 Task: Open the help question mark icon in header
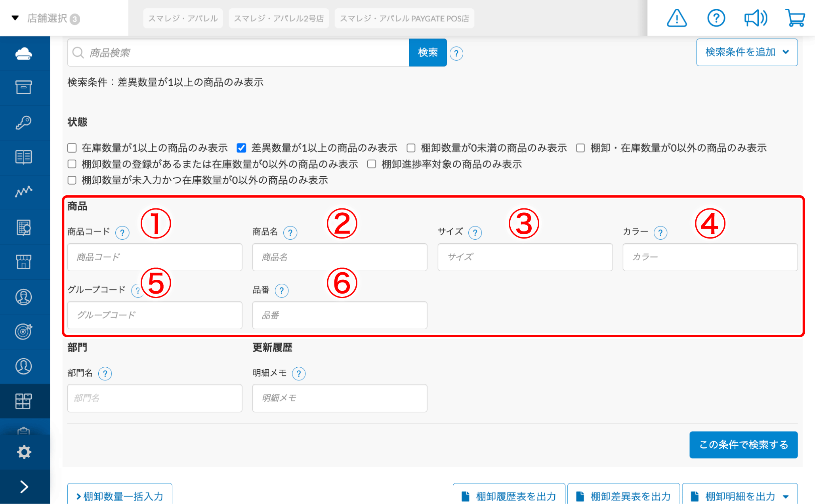click(716, 18)
